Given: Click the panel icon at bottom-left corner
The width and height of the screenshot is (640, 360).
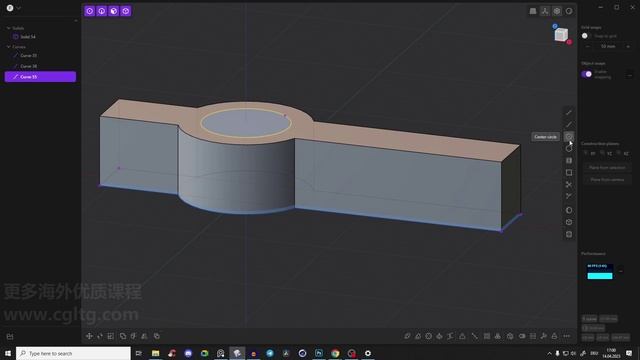Looking at the screenshot, I should coord(10,337).
